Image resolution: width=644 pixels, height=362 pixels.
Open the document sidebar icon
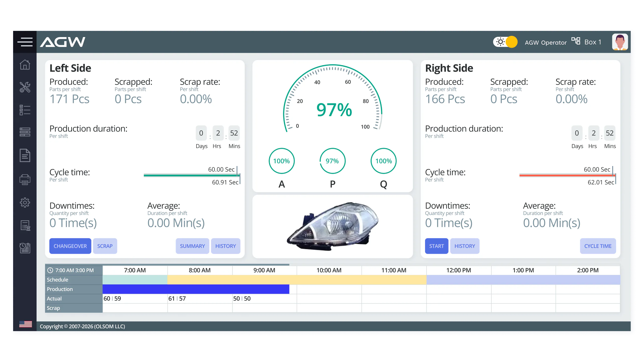(25, 155)
